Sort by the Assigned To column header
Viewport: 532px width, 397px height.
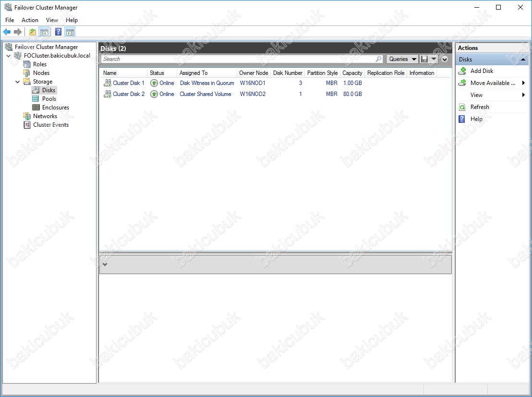(206, 73)
